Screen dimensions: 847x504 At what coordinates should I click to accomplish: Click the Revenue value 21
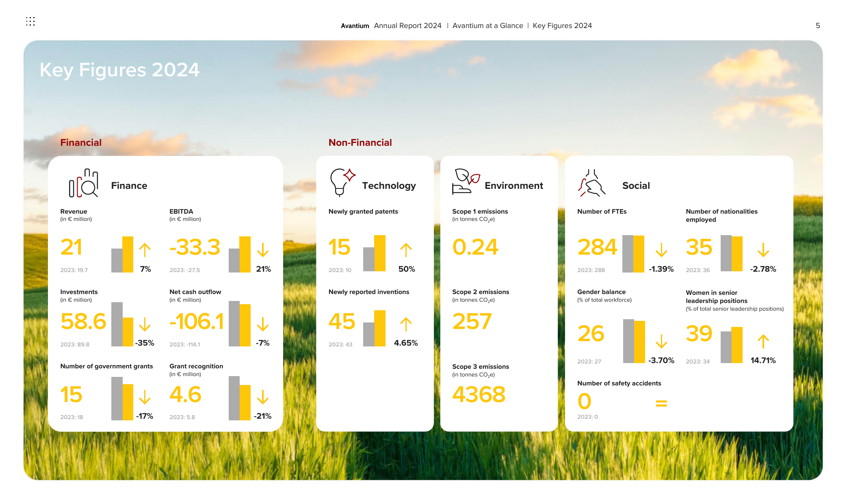(71, 247)
